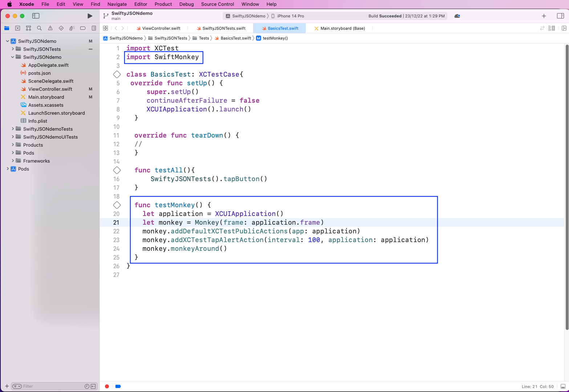Click the red record dot at bottom
This screenshot has width=569, height=392.
(107, 387)
